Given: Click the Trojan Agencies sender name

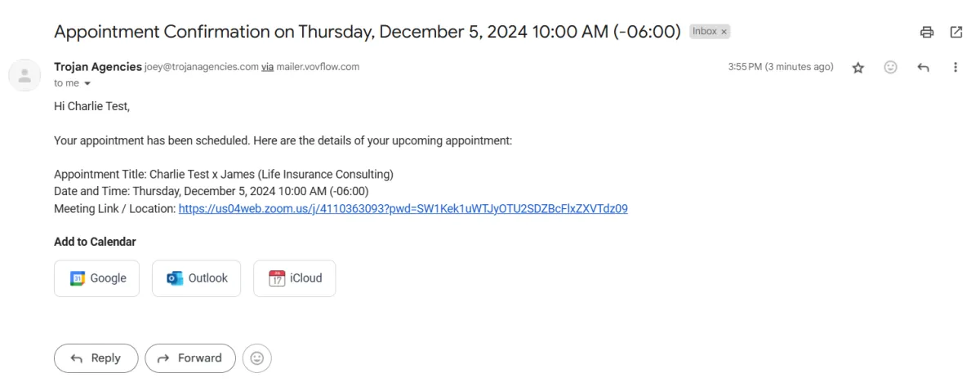Looking at the screenshot, I should [97, 67].
